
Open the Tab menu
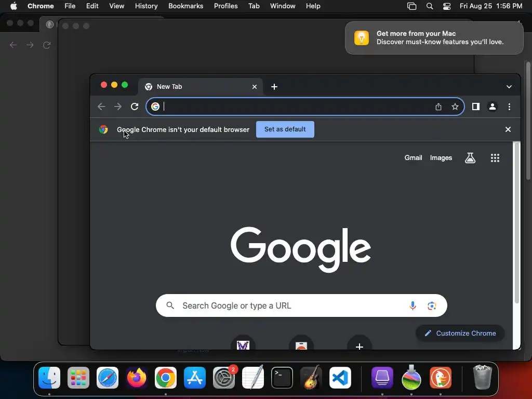click(x=254, y=6)
